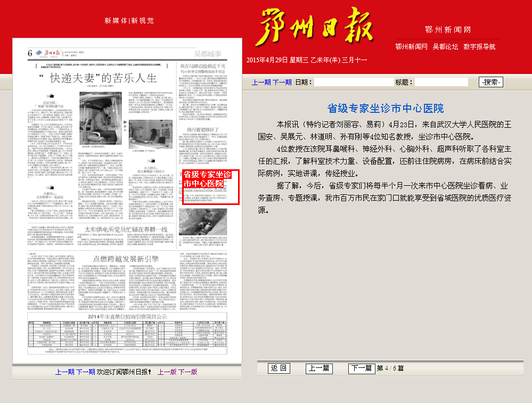The image size is (532, 403).
Task: Open the 鄂州新闻网 link under the header
Action: point(411,47)
